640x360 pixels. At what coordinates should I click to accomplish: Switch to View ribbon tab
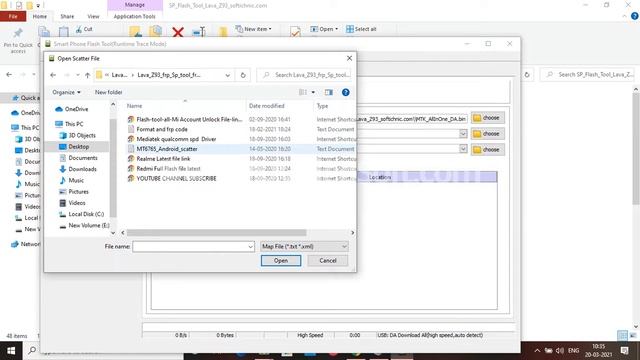93,16
